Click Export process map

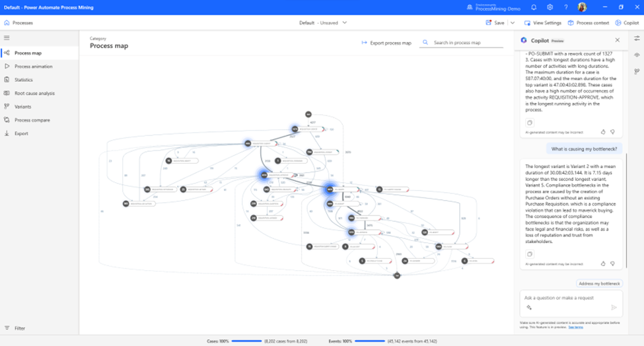point(386,43)
